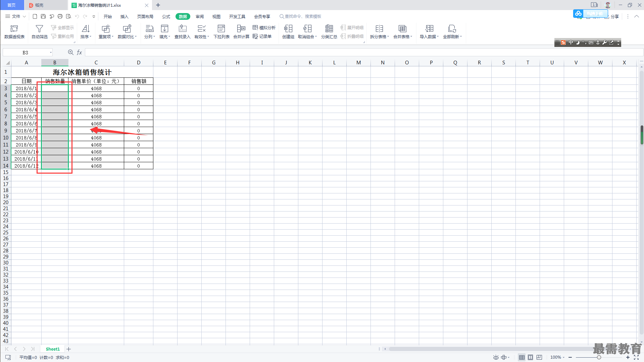The width and height of the screenshot is (644, 362).
Task: Click 模拟分析 what-if analysis button
Action: click(264, 27)
